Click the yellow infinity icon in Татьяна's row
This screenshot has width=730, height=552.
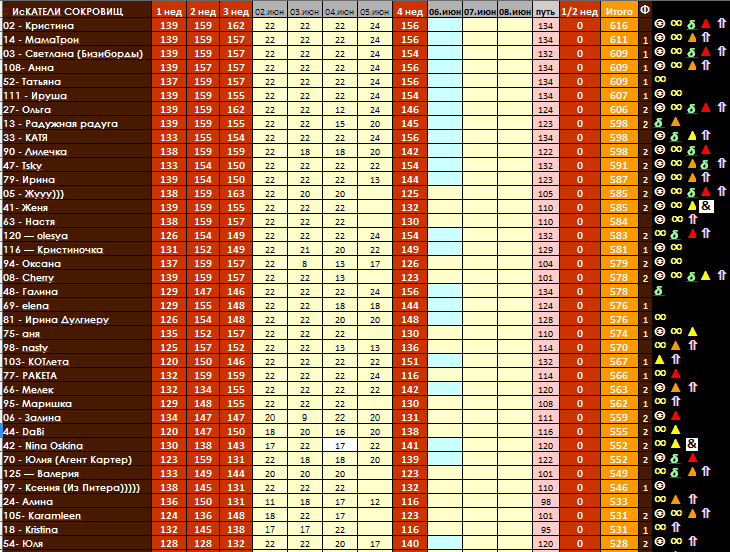point(660,80)
